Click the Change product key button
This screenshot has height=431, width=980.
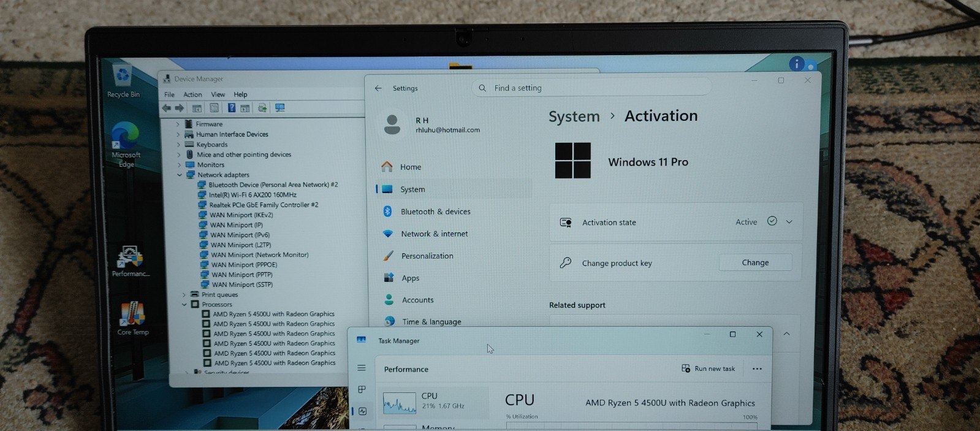(755, 262)
